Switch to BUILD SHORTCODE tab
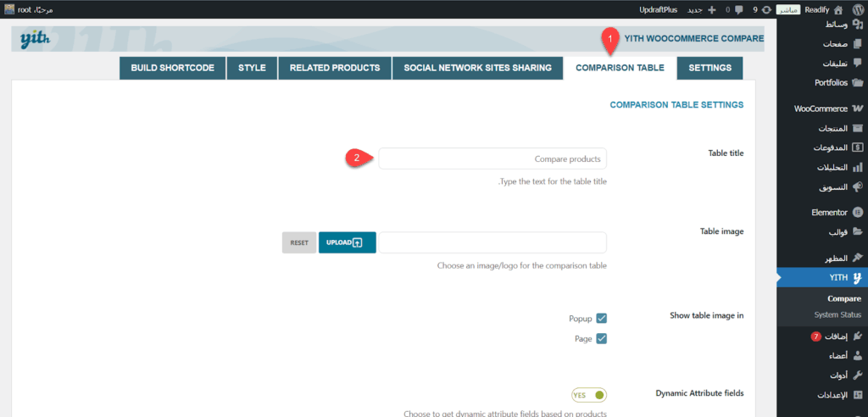This screenshot has width=868, height=417. pyautogui.click(x=172, y=68)
